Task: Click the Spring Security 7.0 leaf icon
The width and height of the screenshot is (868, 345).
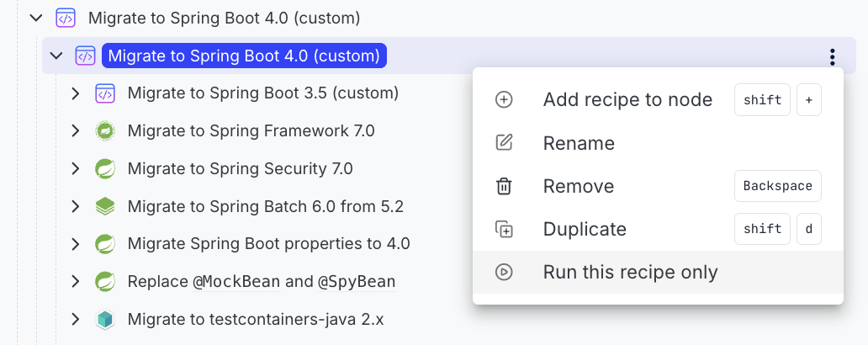Action: (x=104, y=169)
